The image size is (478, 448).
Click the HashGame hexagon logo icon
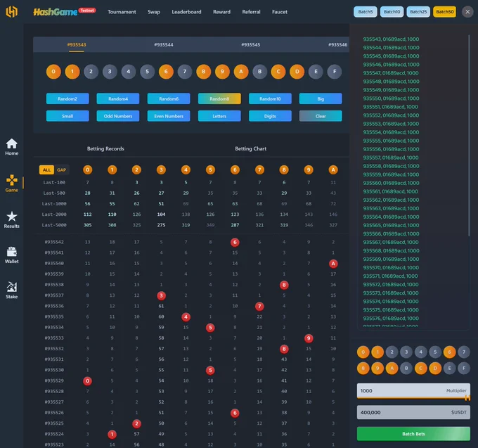(11, 11)
